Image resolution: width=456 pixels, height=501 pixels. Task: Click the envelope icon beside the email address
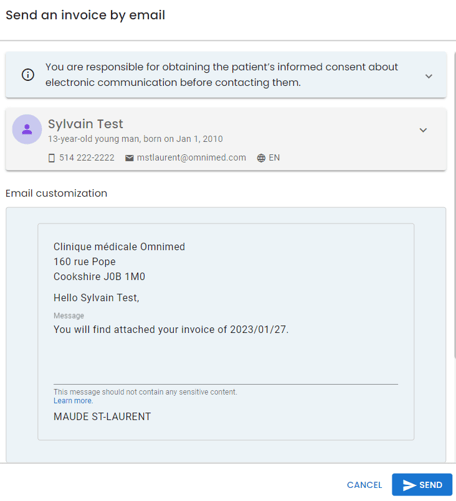pos(129,158)
